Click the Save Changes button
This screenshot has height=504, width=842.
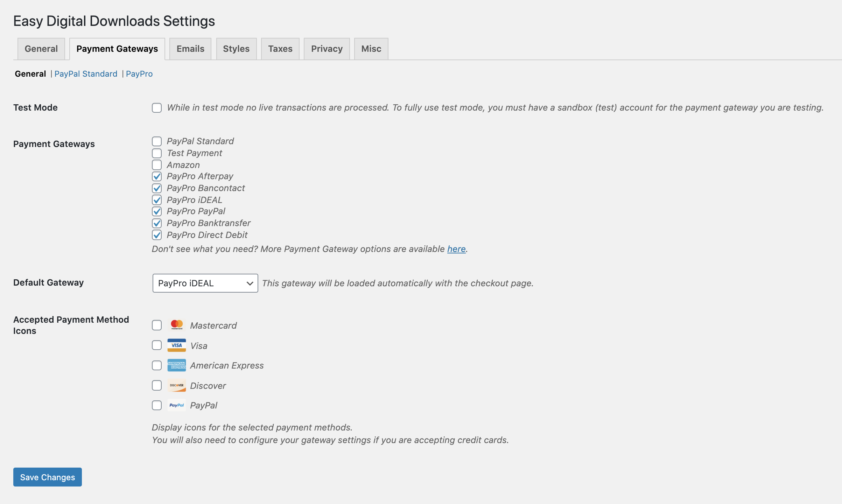(48, 477)
